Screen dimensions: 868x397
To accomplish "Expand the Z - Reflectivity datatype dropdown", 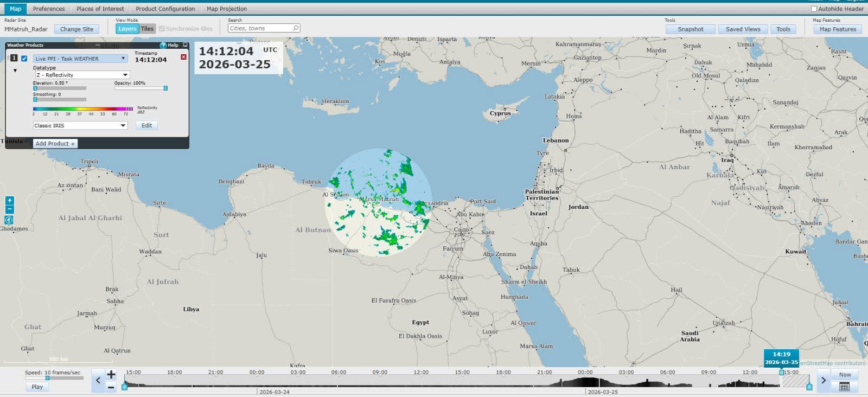I will tap(82, 75).
